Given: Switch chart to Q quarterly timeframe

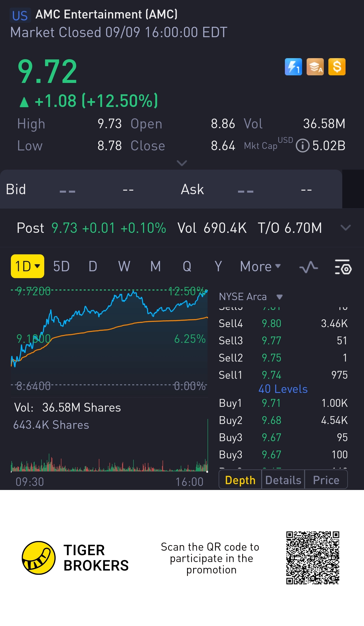Looking at the screenshot, I should click(x=187, y=266).
